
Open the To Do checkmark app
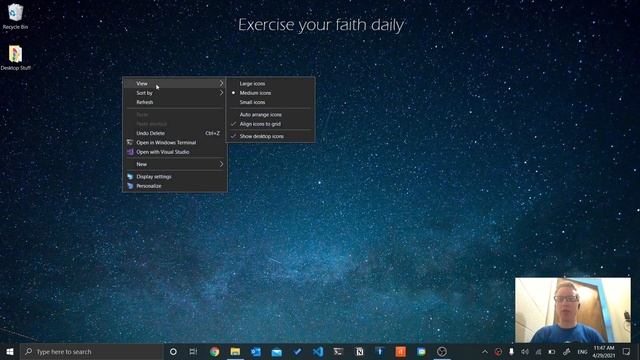(x=298, y=351)
